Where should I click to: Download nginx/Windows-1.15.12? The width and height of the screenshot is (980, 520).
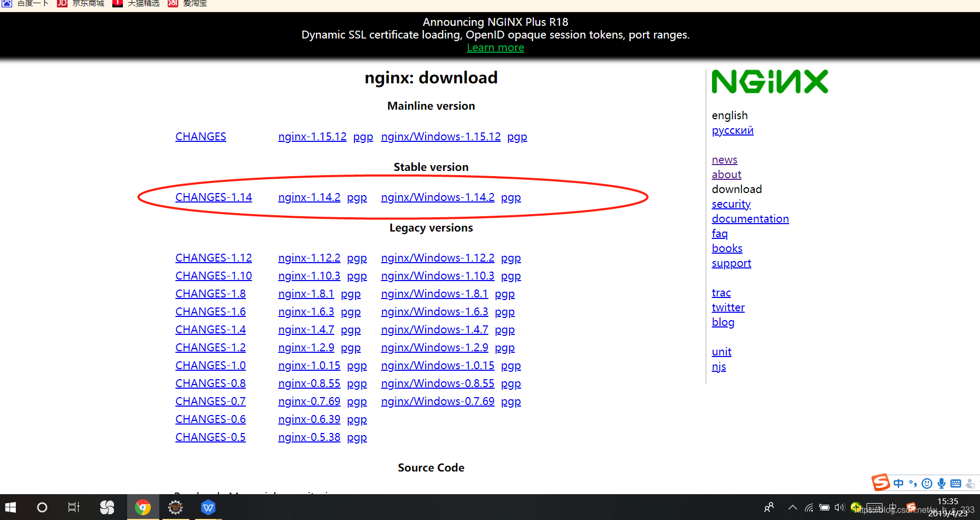click(441, 137)
